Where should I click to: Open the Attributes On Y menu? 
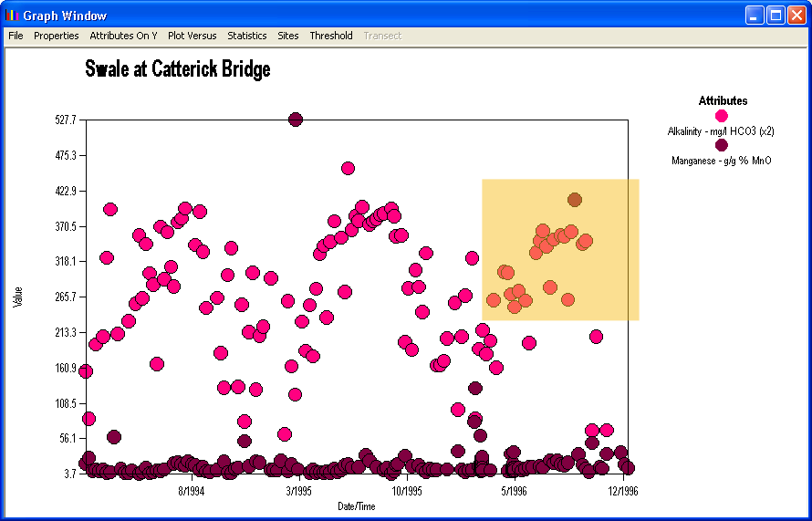pos(123,36)
